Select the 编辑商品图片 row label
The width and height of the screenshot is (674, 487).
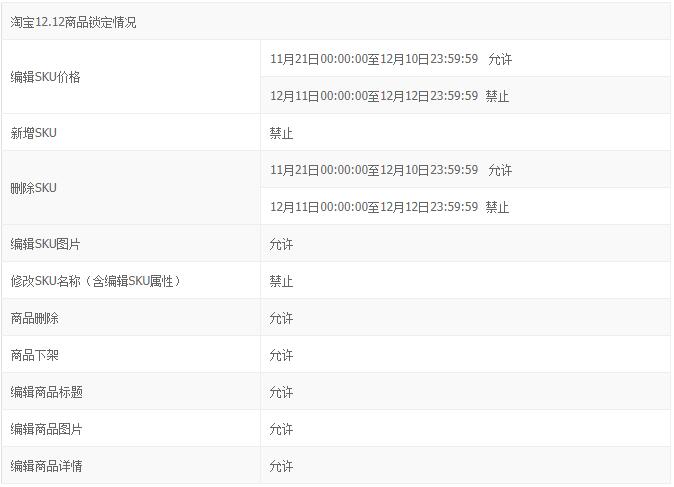[46, 429]
